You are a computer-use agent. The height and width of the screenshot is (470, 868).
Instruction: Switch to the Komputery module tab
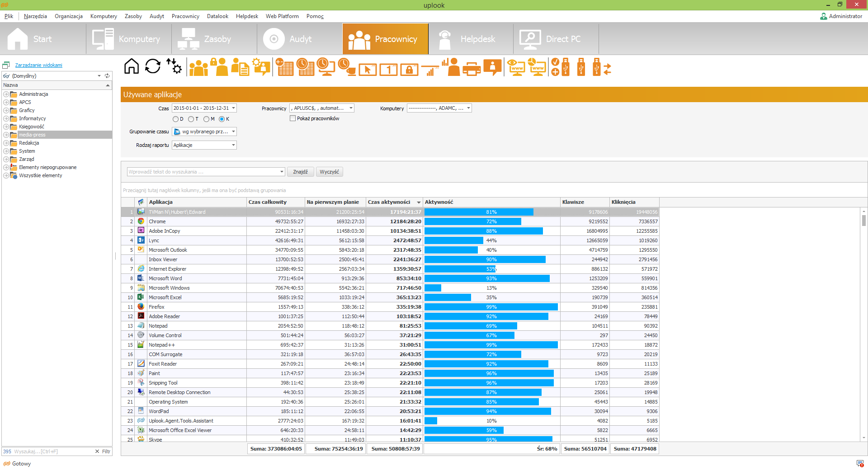pyautogui.click(x=128, y=39)
